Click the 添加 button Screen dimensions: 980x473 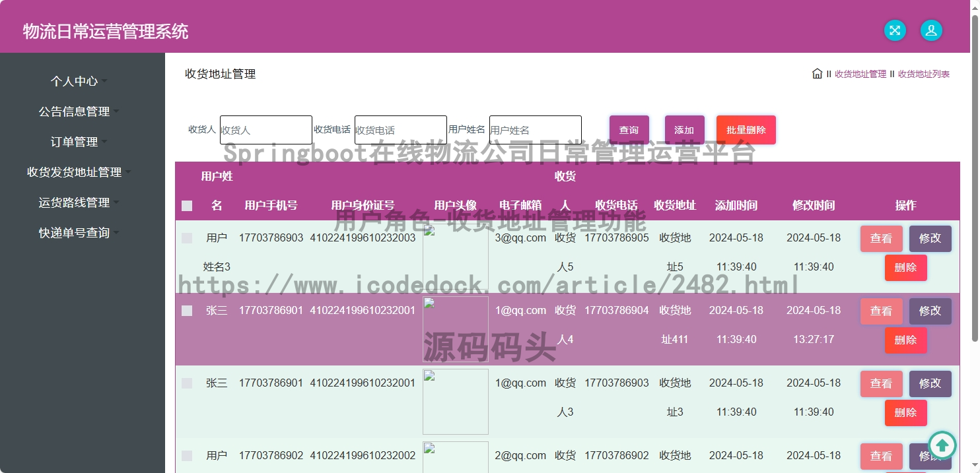point(685,130)
